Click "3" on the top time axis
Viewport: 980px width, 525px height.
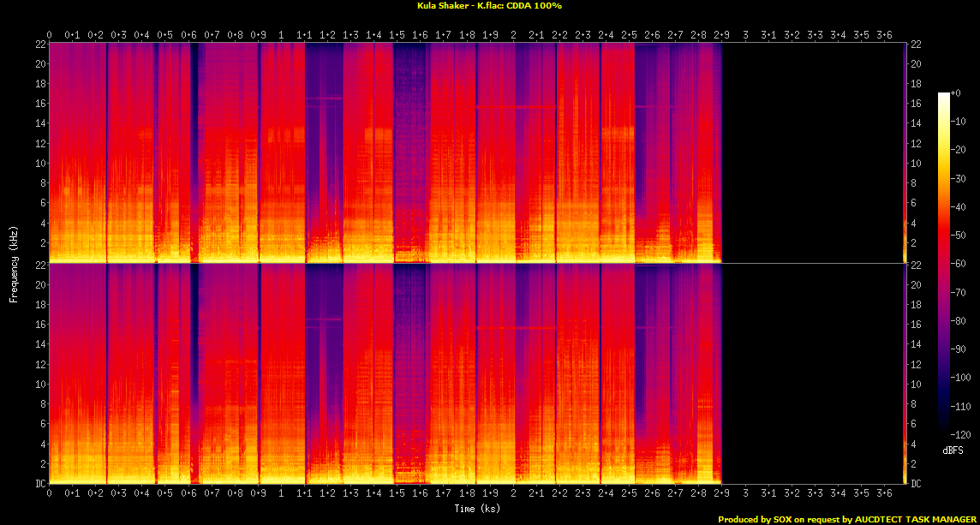745,33
